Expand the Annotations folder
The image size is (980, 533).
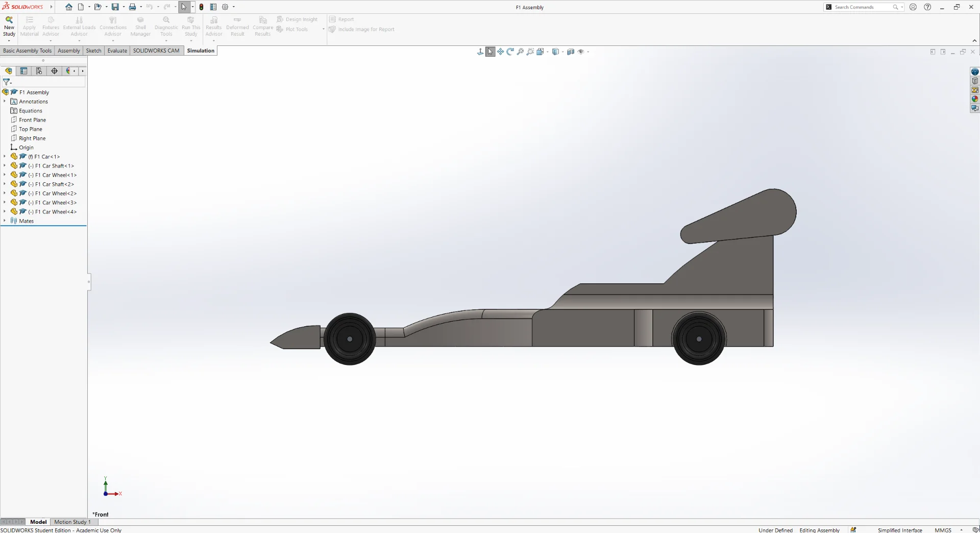pos(5,102)
